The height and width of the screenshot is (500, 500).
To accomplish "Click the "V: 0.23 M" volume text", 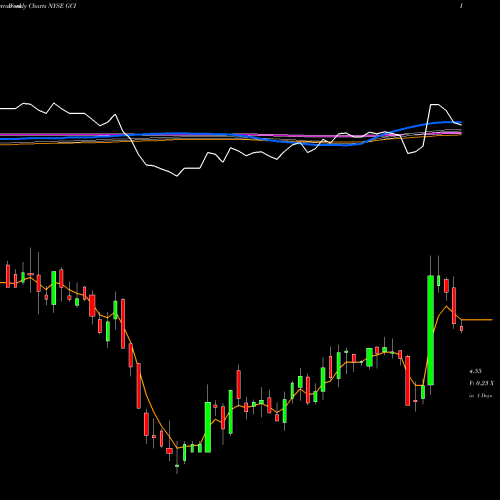I will click(481, 383).
